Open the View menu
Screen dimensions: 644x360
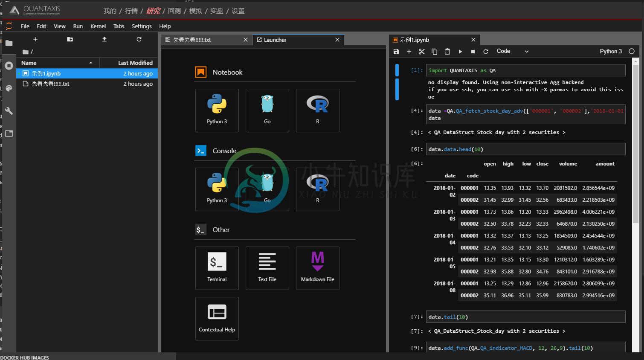[x=60, y=26]
